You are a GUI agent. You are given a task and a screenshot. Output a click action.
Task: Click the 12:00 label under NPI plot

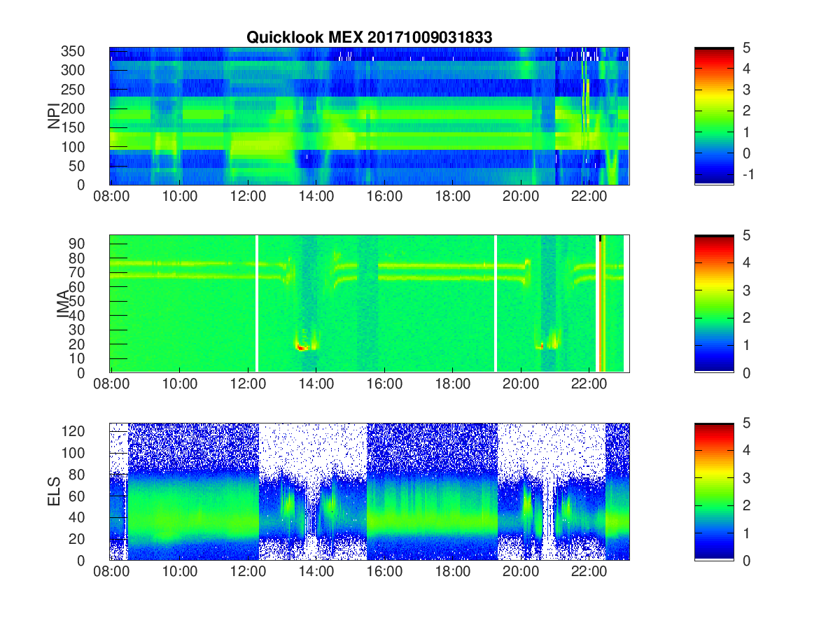coord(248,197)
